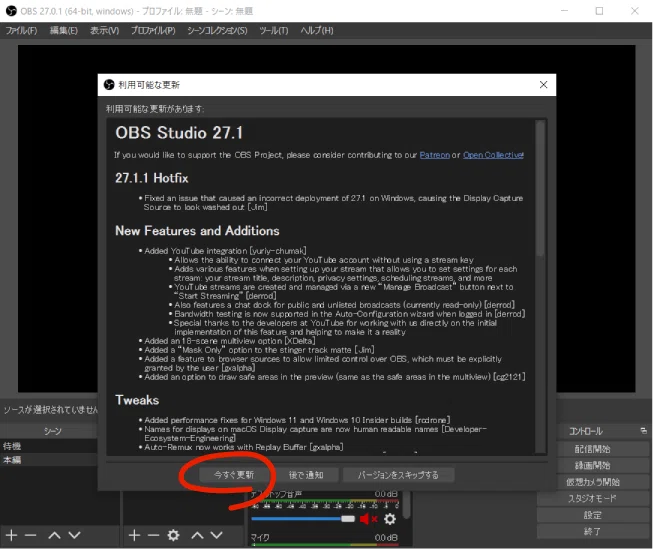Screen dimensions: 653x549
Task: Maximize the OBS window
Action: pyautogui.click(x=599, y=11)
